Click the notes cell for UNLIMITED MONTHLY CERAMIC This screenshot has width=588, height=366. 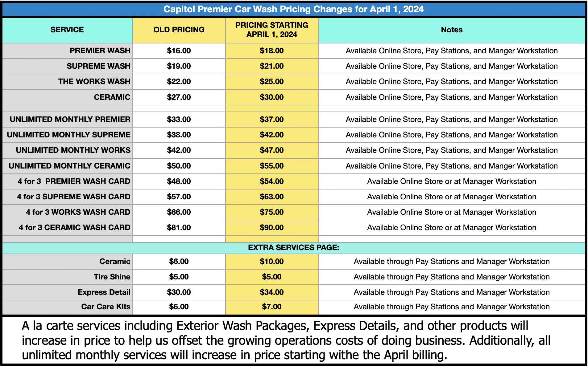[452, 166]
